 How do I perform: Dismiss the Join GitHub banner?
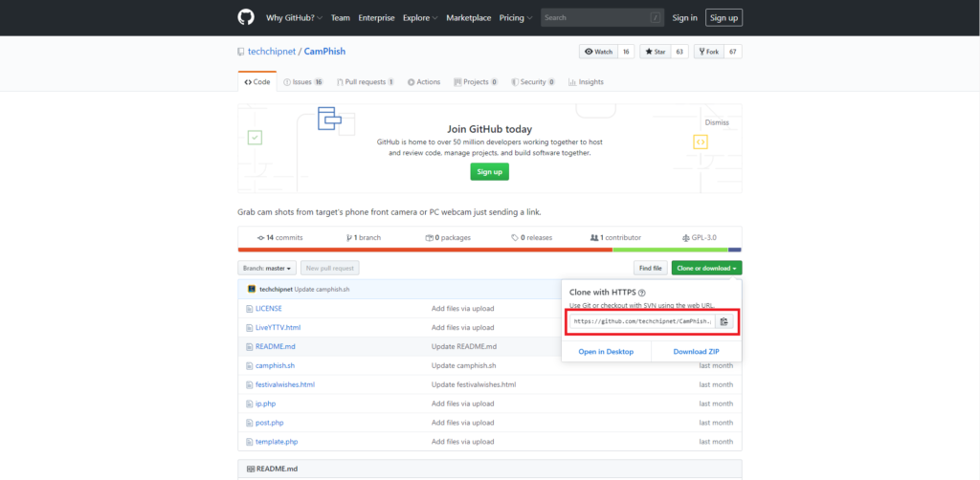click(717, 122)
